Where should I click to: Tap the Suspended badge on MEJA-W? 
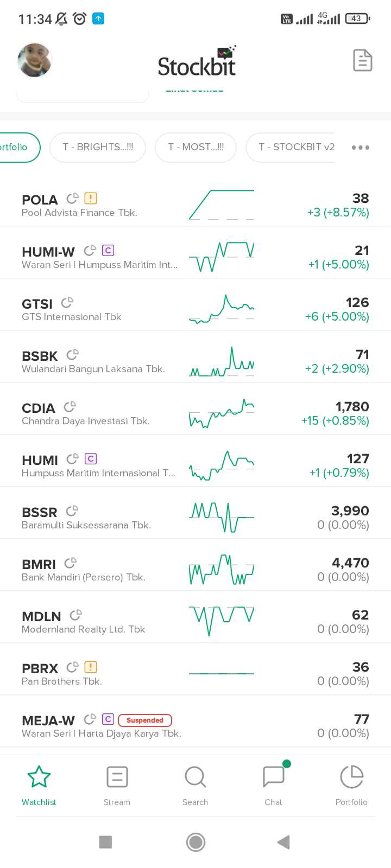[x=144, y=720]
